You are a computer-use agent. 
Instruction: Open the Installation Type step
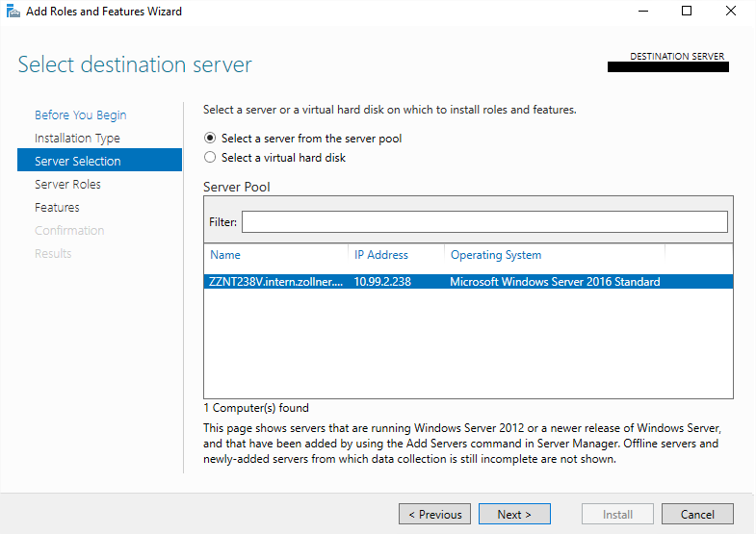click(x=77, y=139)
